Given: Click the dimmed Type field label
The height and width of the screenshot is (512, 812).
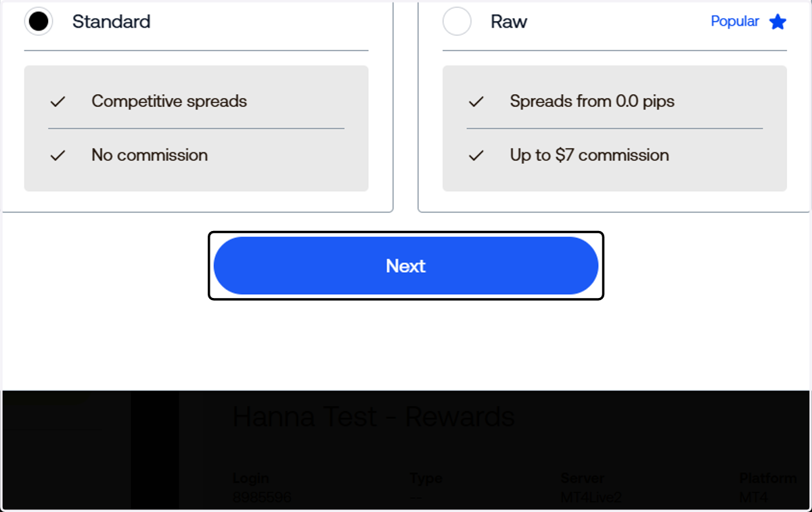Looking at the screenshot, I should (x=426, y=479).
